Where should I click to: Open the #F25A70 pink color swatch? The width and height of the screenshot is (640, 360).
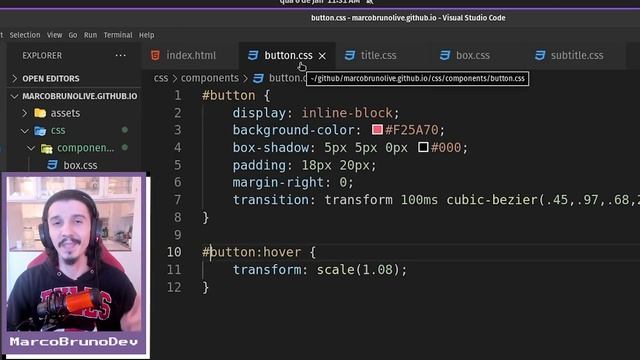[x=377, y=130]
